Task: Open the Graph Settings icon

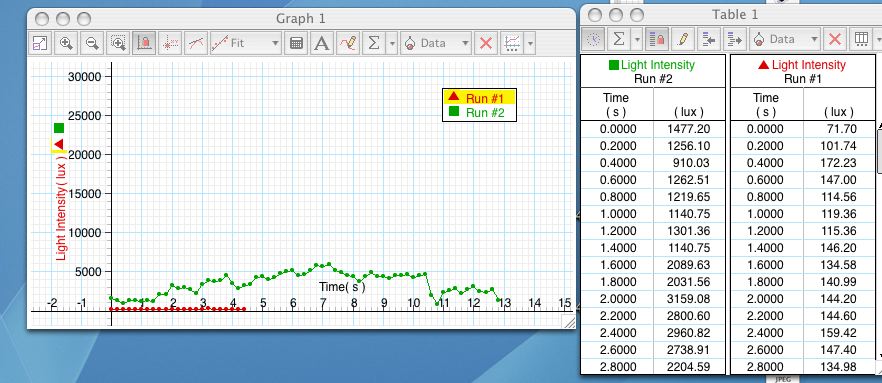Action: tap(512, 43)
